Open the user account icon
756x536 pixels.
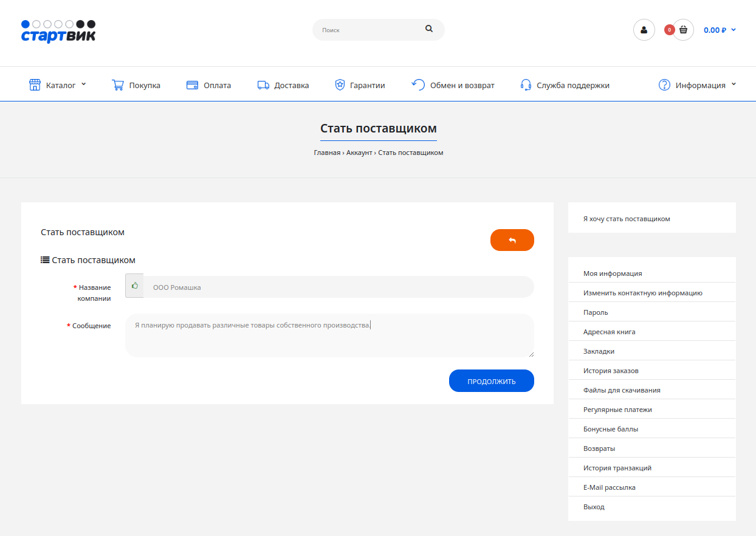[x=644, y=30]
